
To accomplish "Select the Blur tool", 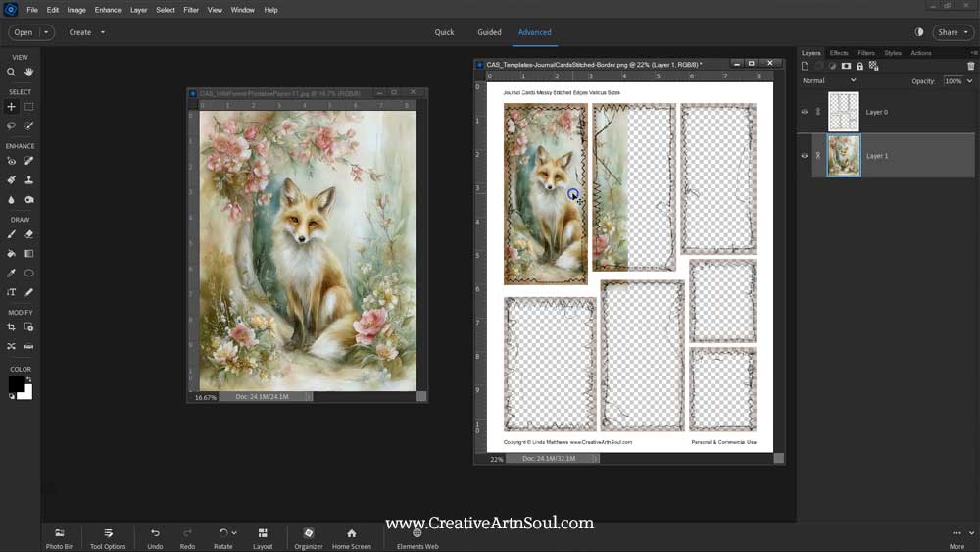I will [x=11, y=199].
